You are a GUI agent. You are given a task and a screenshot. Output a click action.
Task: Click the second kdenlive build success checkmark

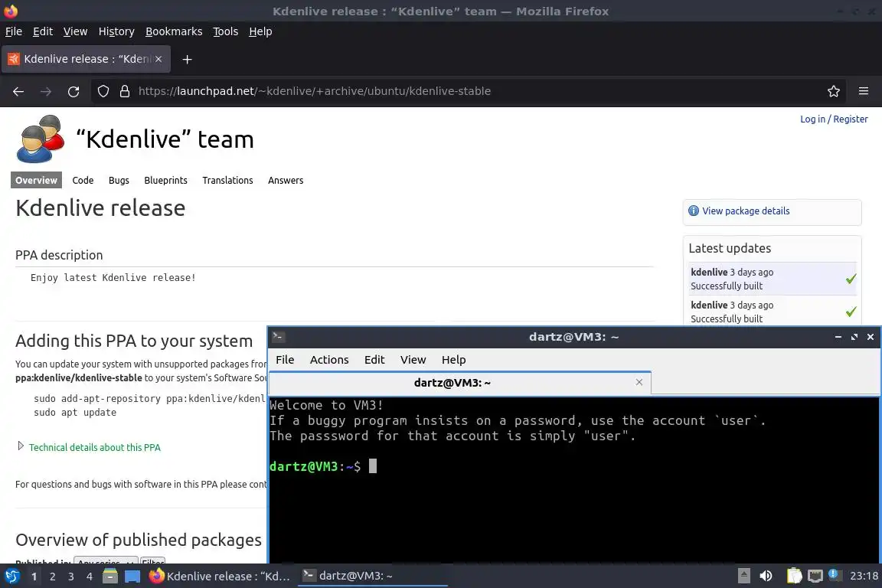tap(851, 311)
